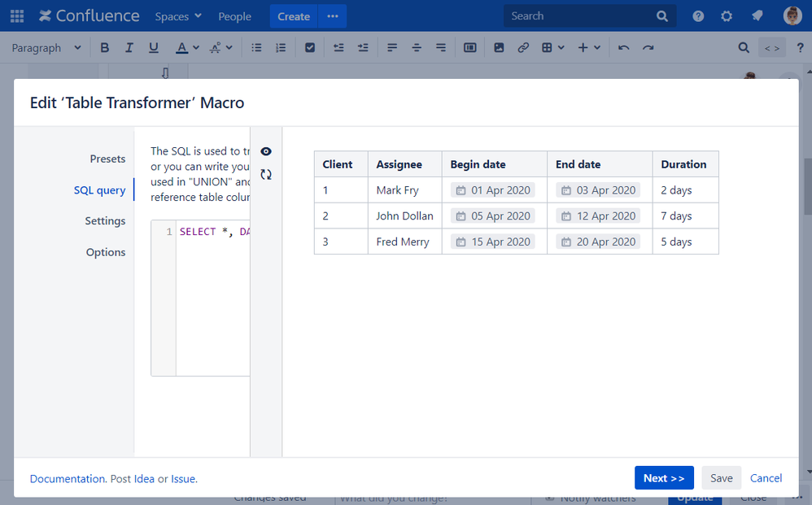Toggle preview with the eye icon
Viewport: 812px width, 505px height.
(266, 151)
